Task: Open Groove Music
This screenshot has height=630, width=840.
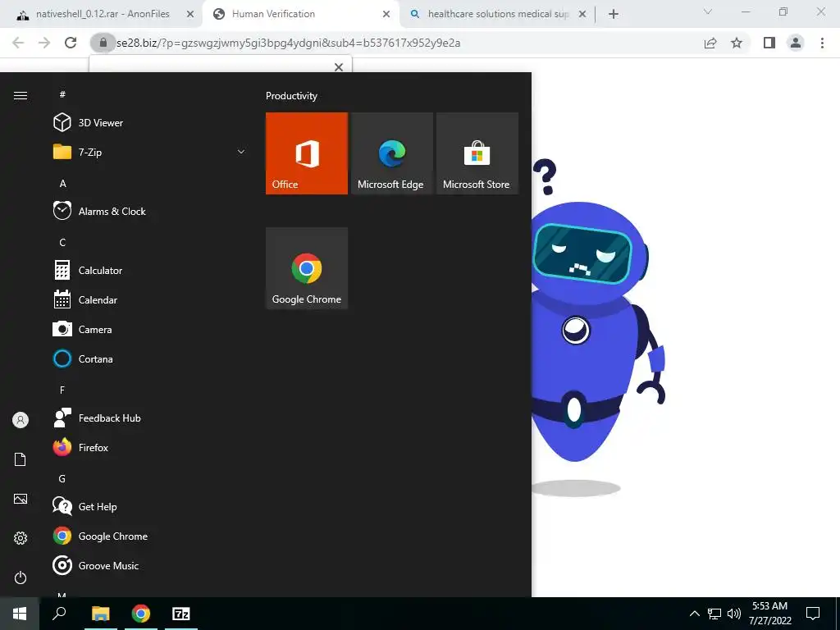Action: click(150, 566)
